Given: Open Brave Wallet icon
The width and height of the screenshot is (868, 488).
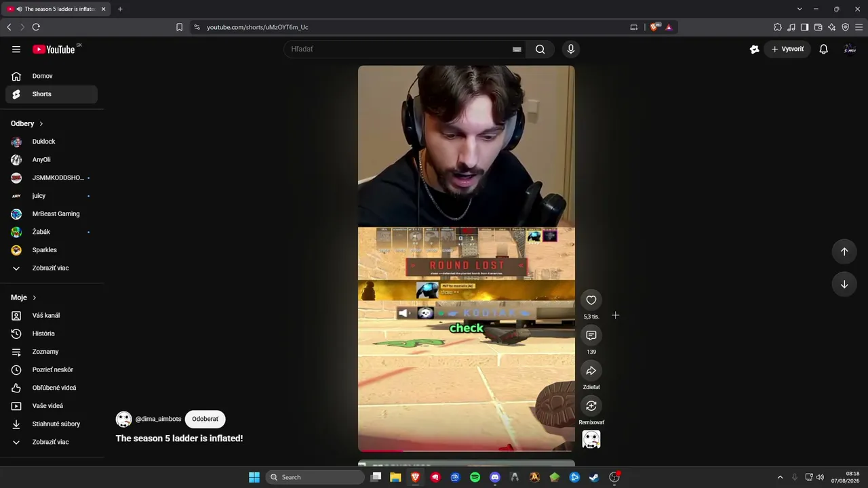Looking at the screenshot, I should click(x=818, y=27).
